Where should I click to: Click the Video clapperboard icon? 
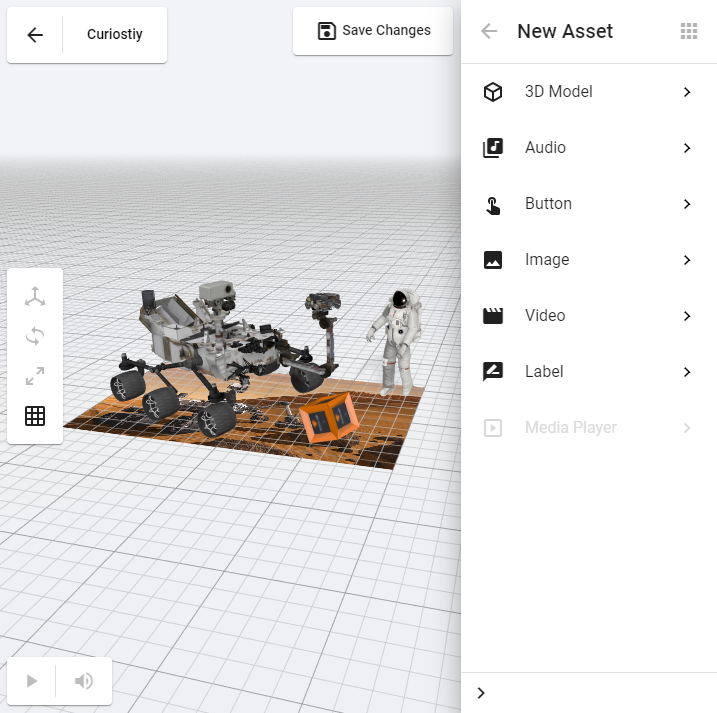pyautogui.click(x=492, y=316)
